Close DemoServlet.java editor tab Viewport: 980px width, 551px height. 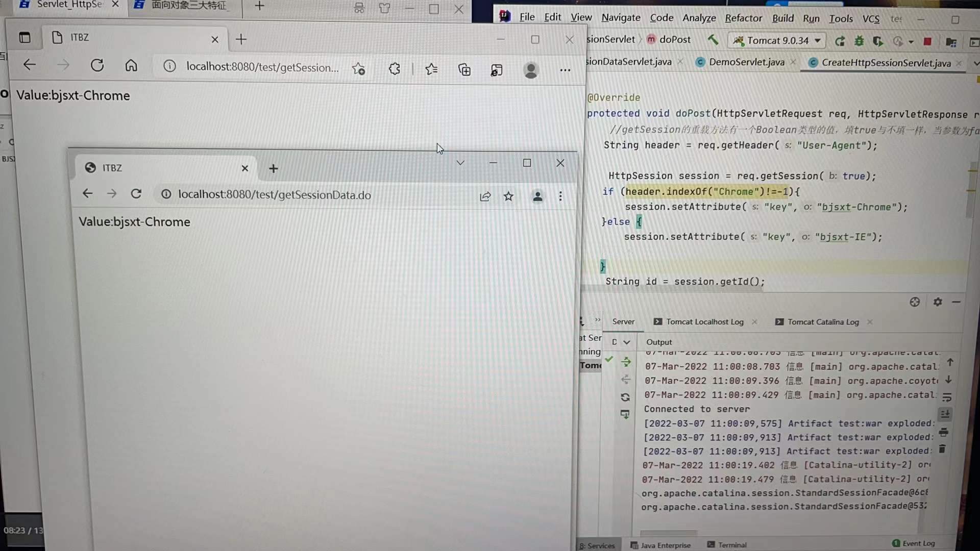[793, 62]
